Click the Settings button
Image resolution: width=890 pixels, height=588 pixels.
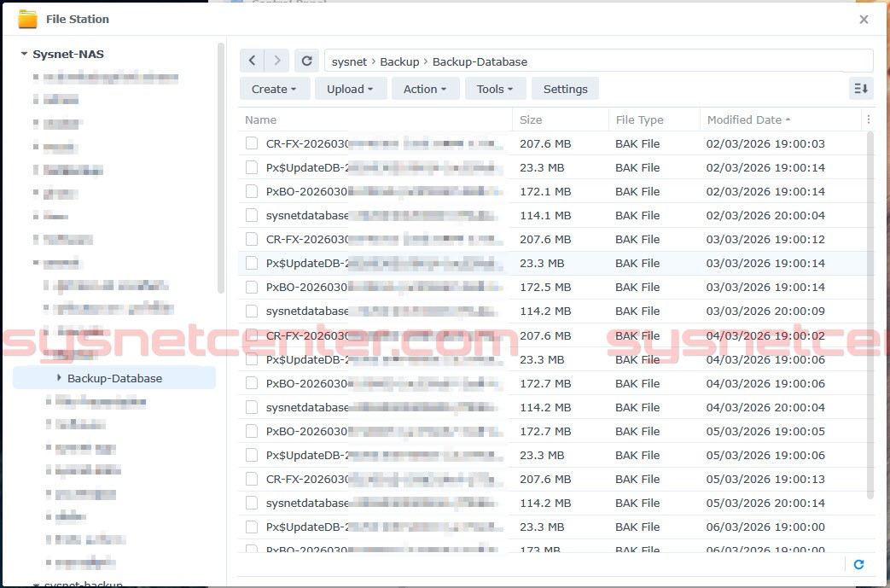tap(565, 88)
